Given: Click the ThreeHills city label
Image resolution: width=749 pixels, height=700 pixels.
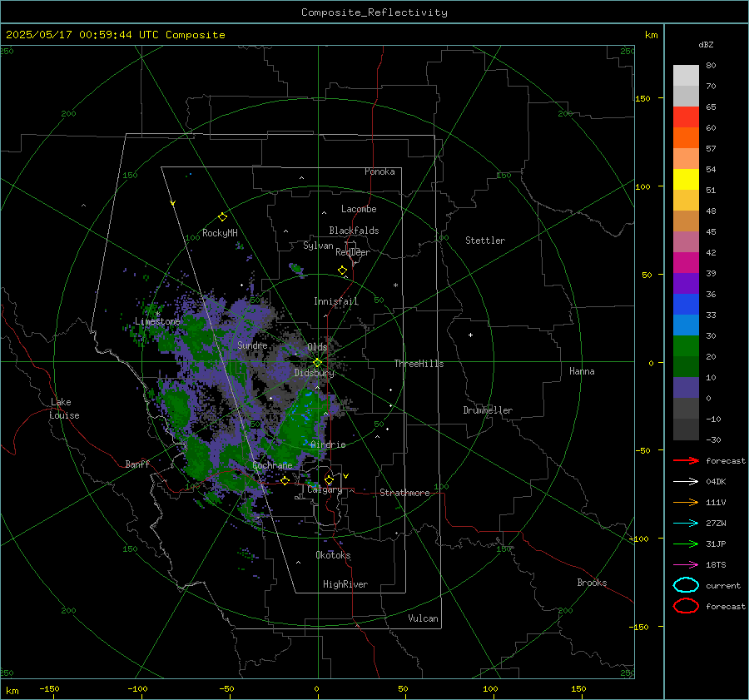Looking at the screenshot, I should click(419, 364).
